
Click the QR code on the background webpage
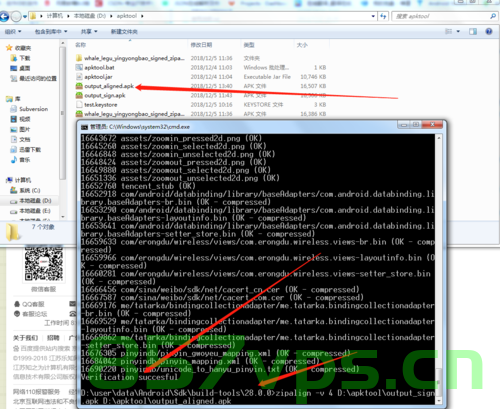[44, 264]
